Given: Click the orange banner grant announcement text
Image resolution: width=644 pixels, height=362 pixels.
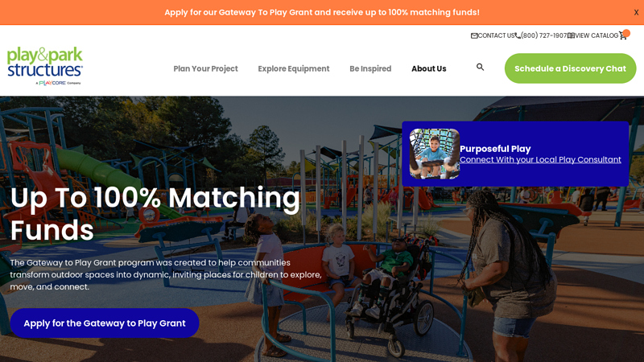Looking at the screenshot, I should 322,12.
